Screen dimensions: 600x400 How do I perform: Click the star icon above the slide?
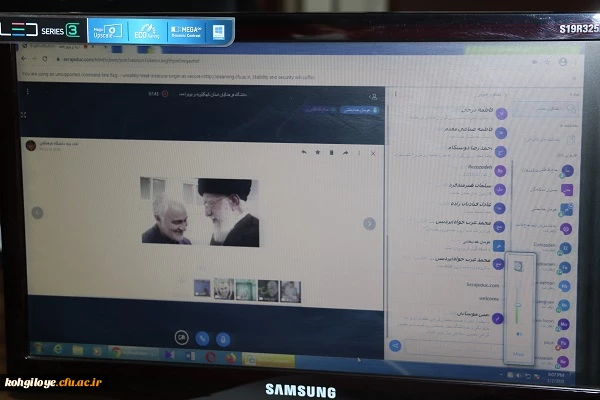[317, 152]
